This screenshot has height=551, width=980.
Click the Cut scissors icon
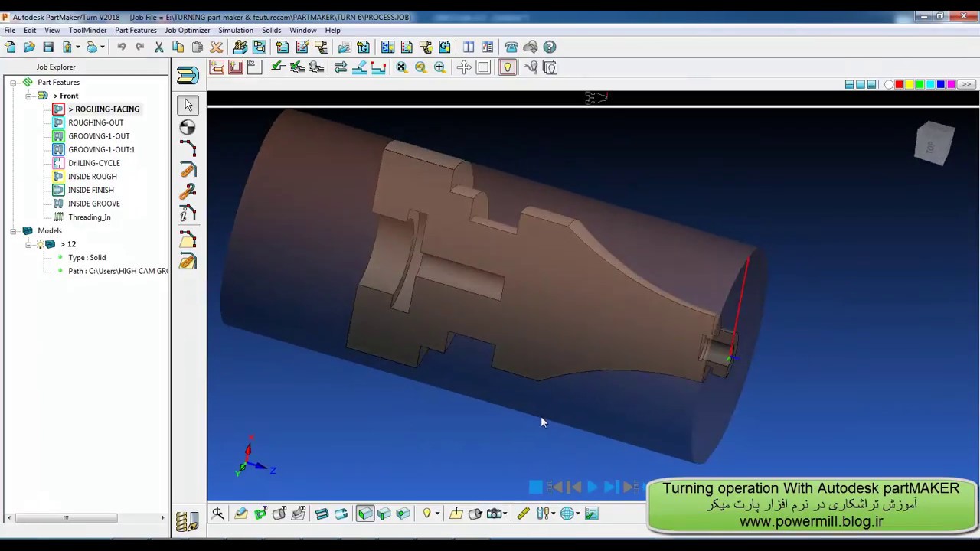click(159, 47)
